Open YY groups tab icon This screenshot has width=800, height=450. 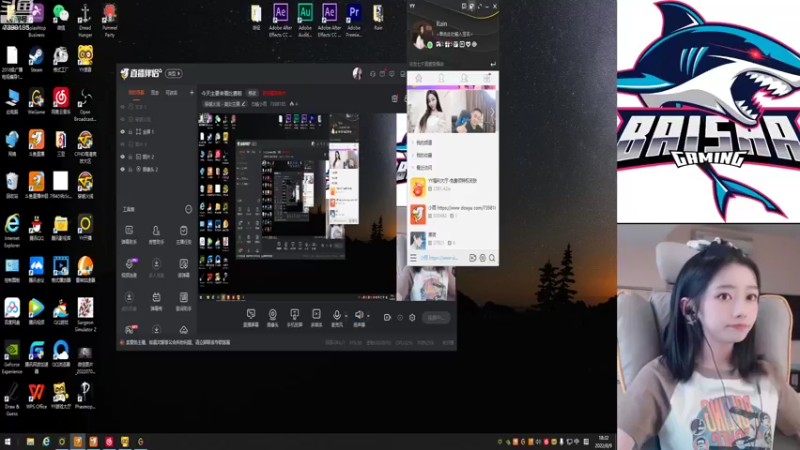(x=464, y=78)
